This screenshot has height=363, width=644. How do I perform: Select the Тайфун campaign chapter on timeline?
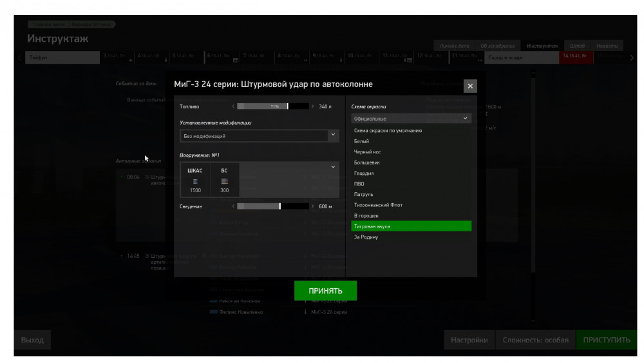click(x=62, y=57)
